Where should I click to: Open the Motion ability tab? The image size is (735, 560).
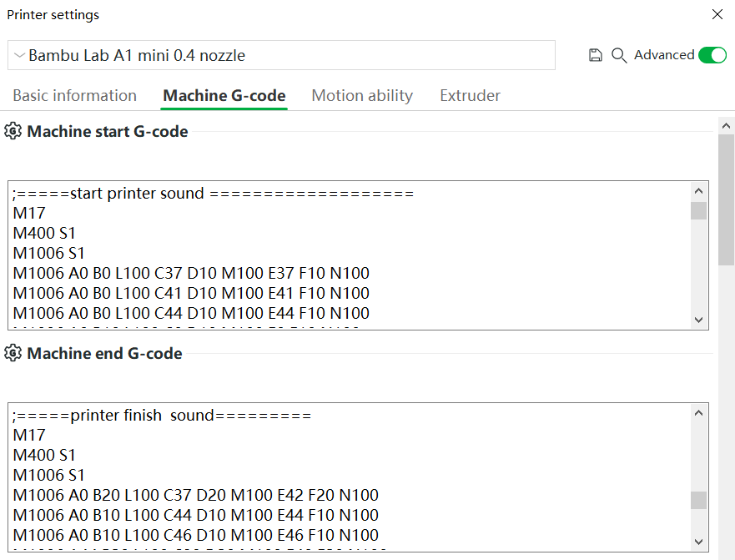(362, 96)
